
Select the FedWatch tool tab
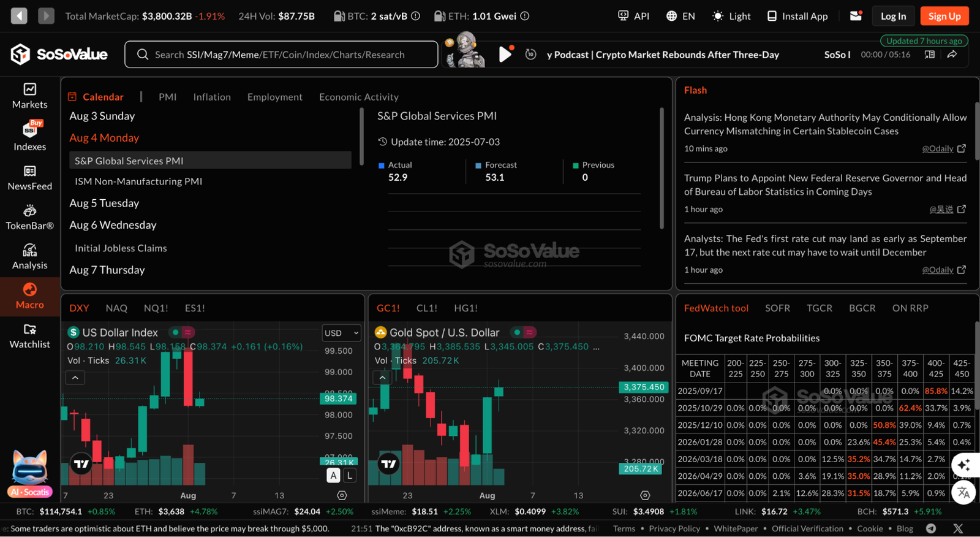point(716,308)
